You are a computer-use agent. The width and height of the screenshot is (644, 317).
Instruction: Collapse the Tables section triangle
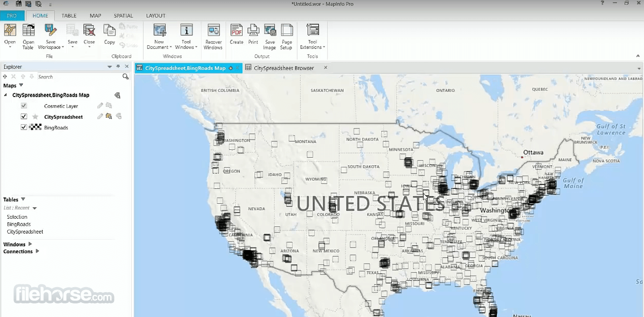click(23, 199)
